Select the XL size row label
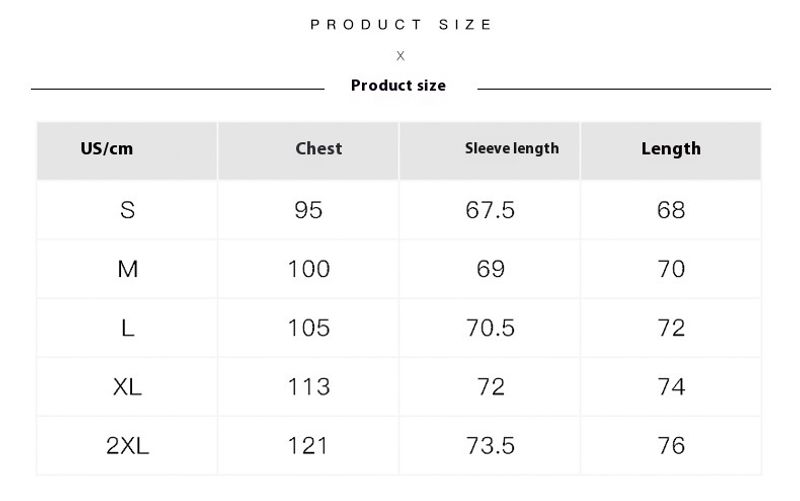800x501 pixels. [x=127, y=387]
